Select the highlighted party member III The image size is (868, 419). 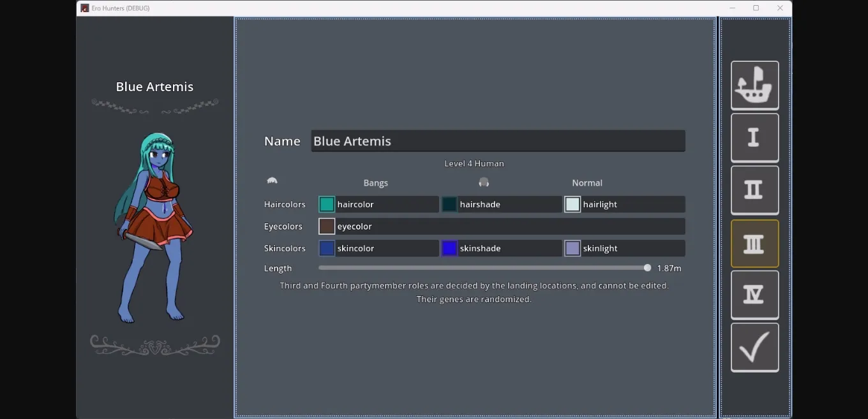(755, 242)
